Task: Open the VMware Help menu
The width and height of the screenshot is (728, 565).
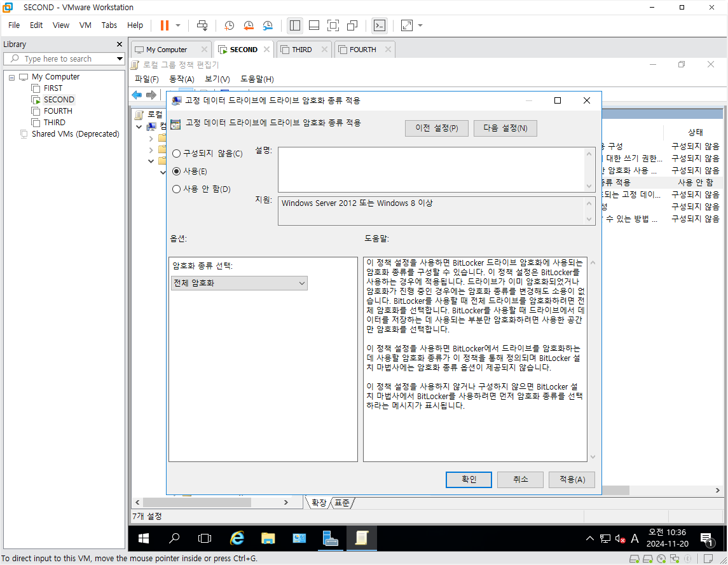Action: [135, 25]
